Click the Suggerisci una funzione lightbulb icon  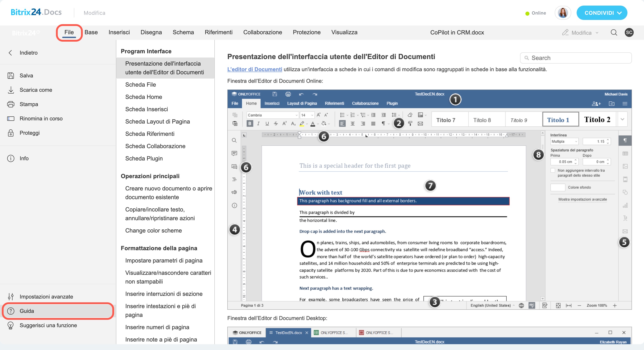pos(11,326)
